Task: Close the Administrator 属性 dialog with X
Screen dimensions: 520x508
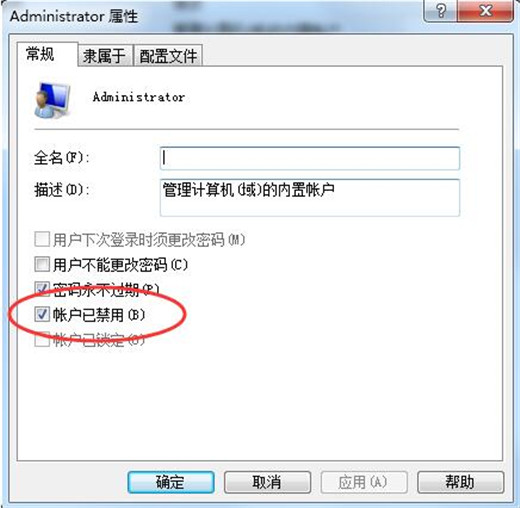Action: (x=485, y=11)
